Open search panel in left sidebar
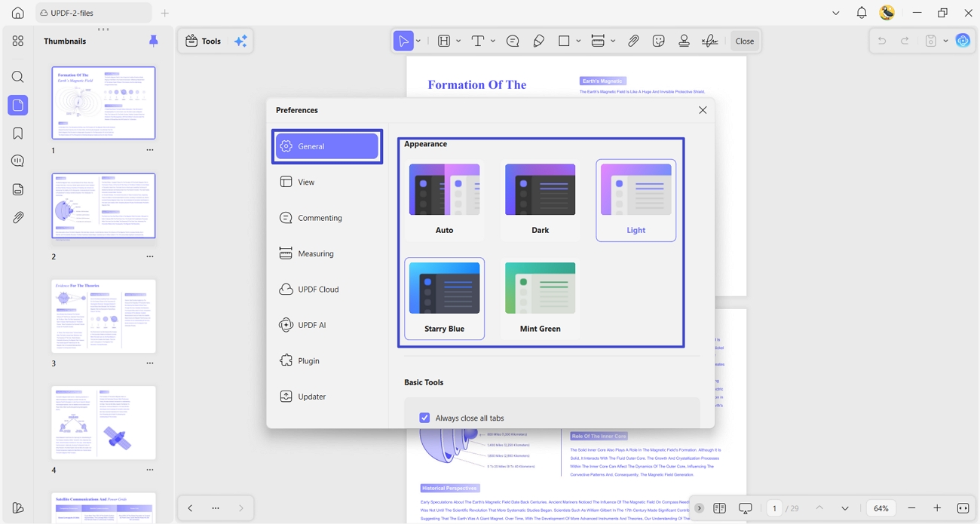This screenshot has width=980, height=524. pyautogui.click(x=18, y=77)
